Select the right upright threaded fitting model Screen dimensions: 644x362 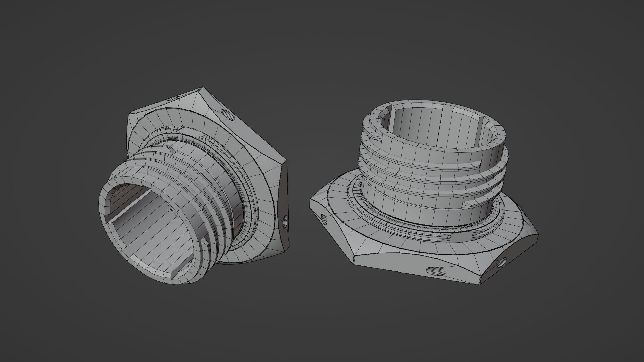click(x=423, y=191)
